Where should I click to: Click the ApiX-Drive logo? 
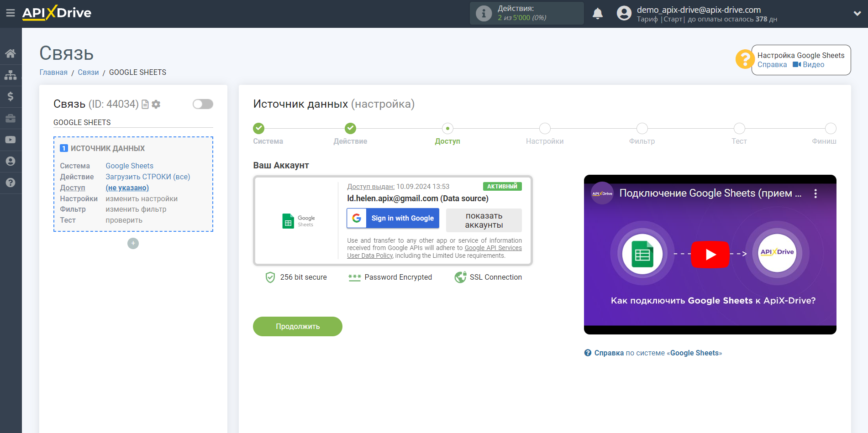(57, 13)
